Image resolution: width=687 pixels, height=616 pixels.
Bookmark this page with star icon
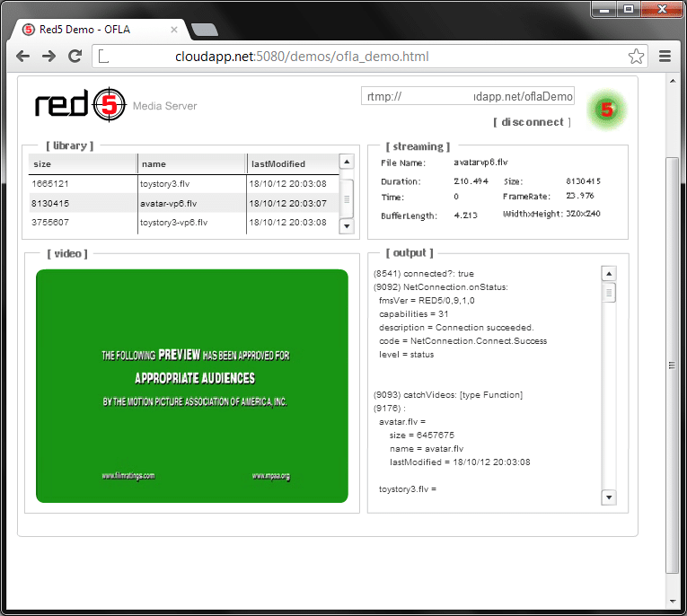click(x=636, y=57)
